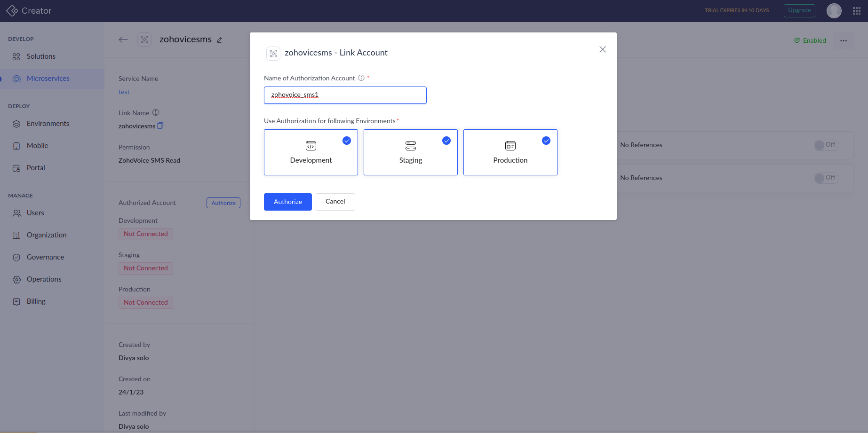Screen dimensions: 868x433
Task: Click the Development server code icon
Action: coord(311,146)
